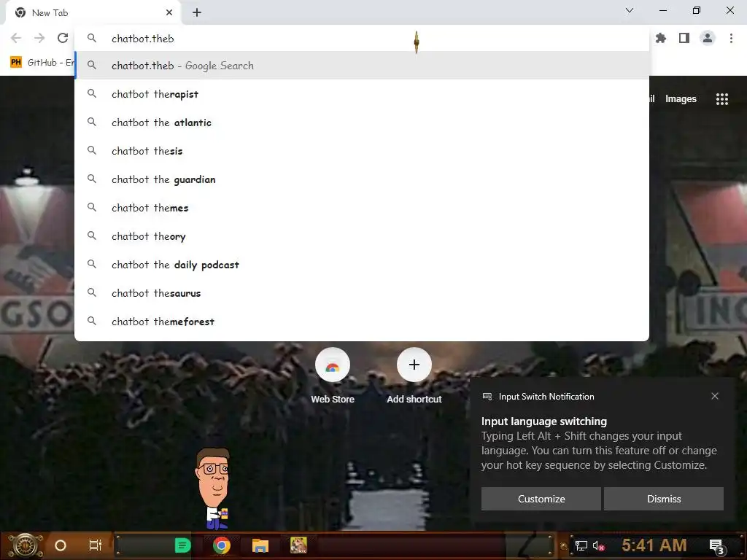This screenshot has width=747, height=560.
Task: Open network status tray icon
Action: click(581, 545)
